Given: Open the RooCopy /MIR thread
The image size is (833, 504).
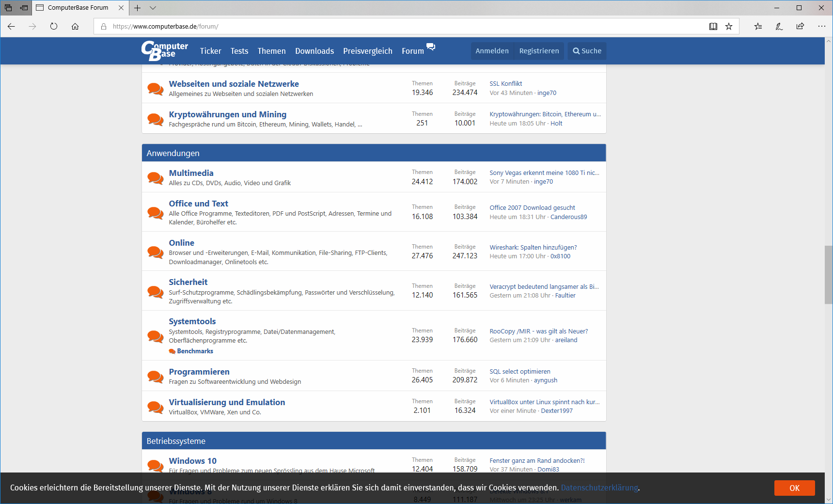Looking at the screenshot, I should click(538, 331).
